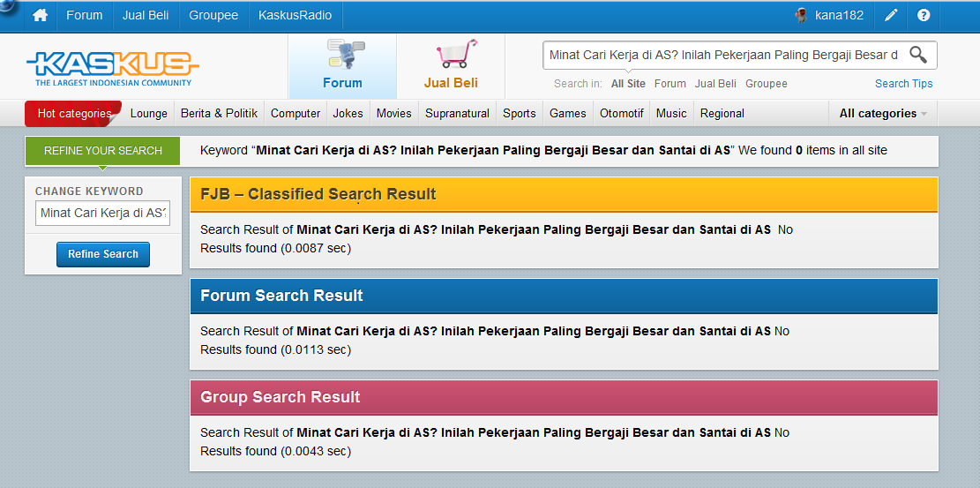Go to the Kaskus home icon

click(41, 16)
